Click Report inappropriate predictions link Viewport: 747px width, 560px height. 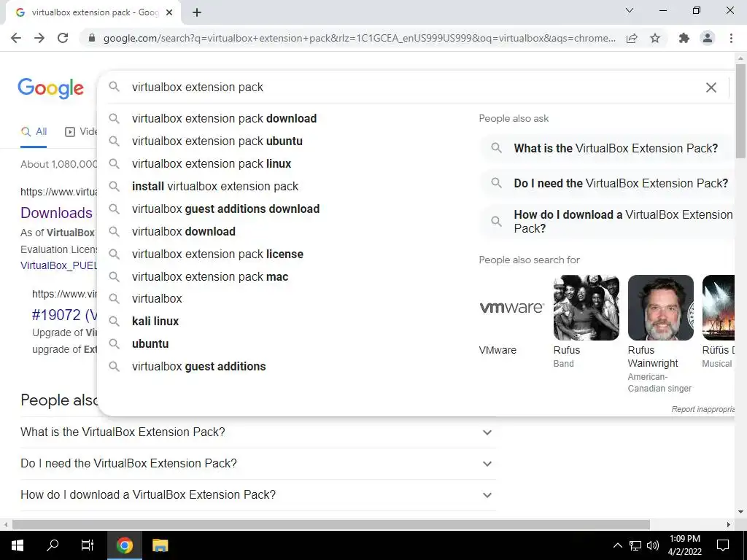point(703,409)
